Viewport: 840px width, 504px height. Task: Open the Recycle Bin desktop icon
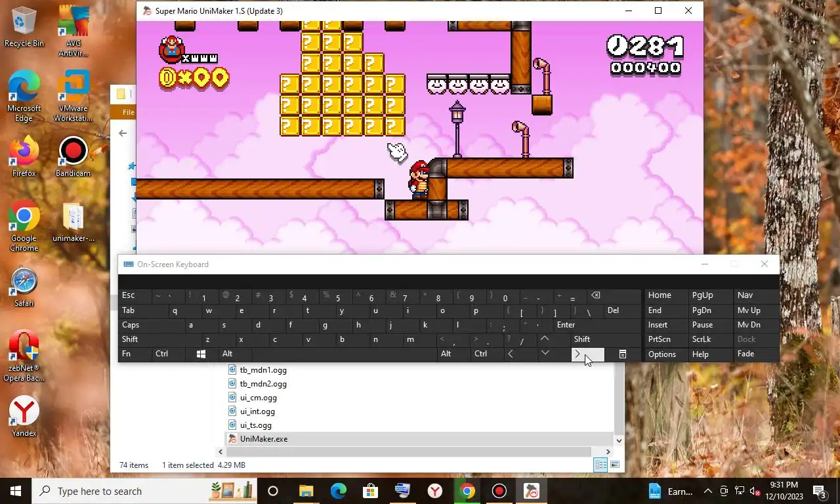click(24, 28)
